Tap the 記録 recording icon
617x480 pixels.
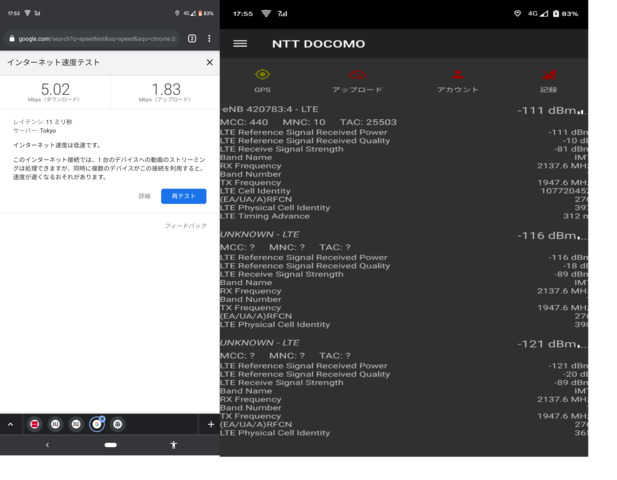pos(549,74)
